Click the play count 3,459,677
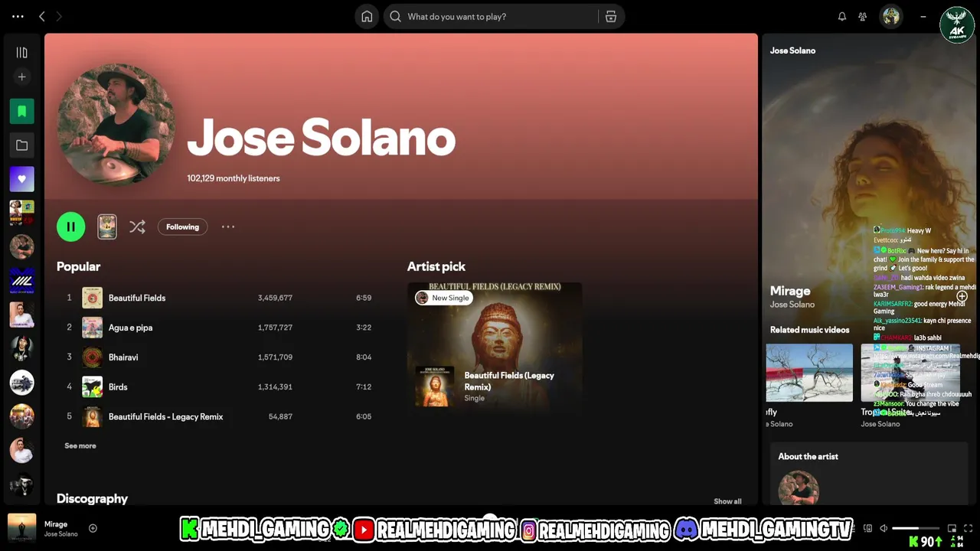 275,298
